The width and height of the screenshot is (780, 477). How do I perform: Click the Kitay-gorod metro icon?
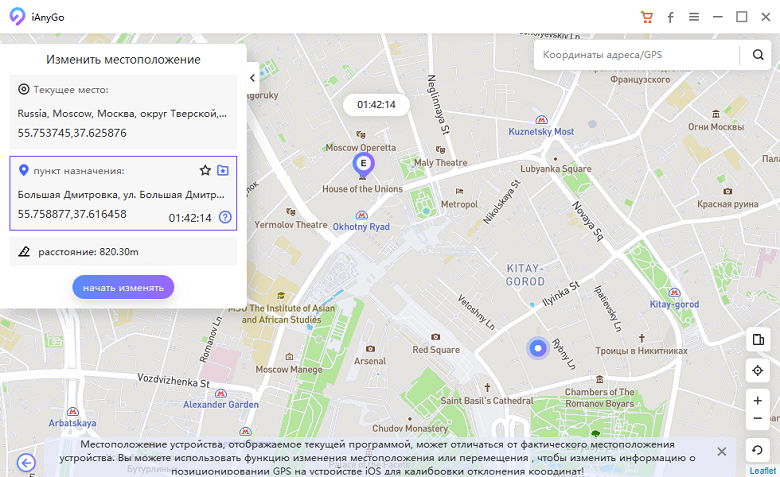(675, 292)
